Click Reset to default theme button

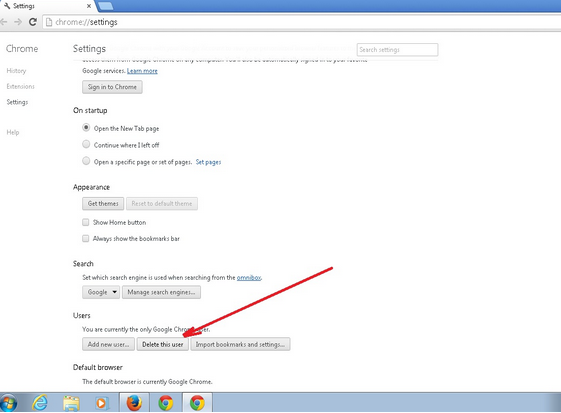[162, 204]
